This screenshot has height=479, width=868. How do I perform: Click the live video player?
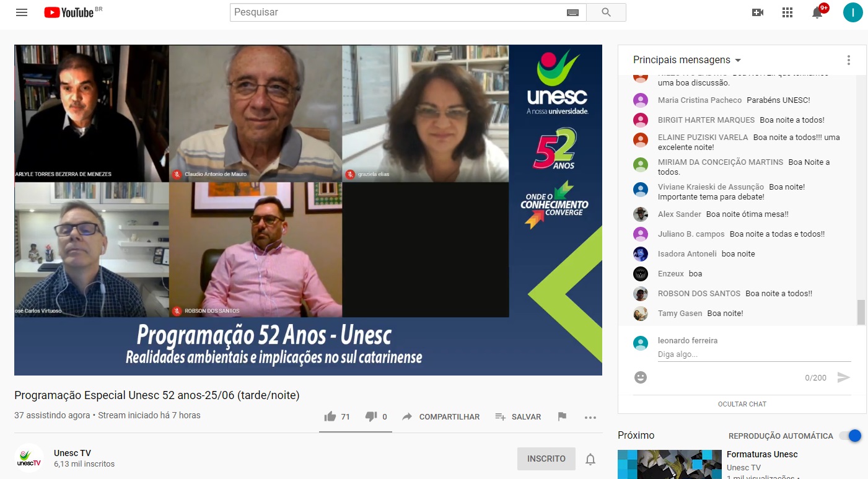tap(308, 210)
